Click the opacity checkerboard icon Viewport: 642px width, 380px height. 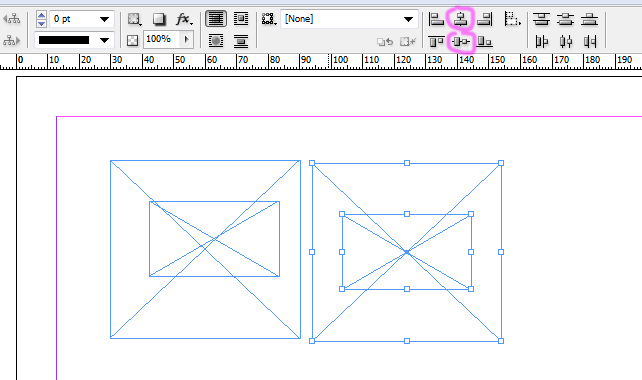click(132, 41)
